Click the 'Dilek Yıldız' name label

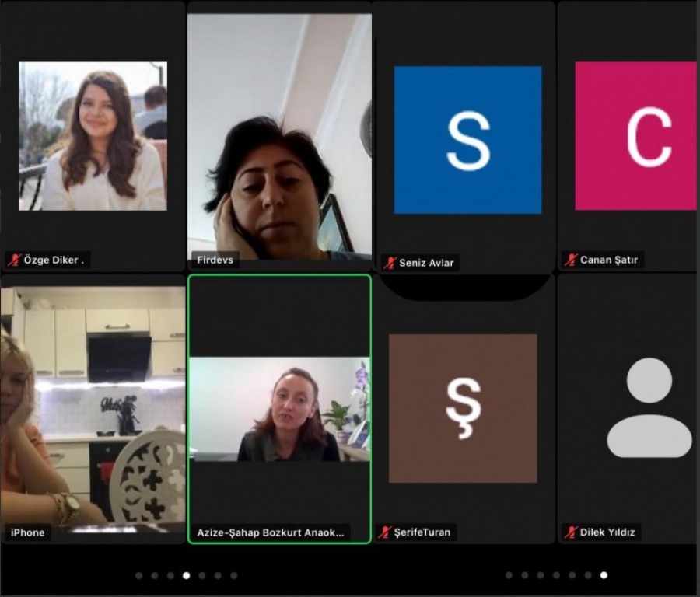pos(607,532)
